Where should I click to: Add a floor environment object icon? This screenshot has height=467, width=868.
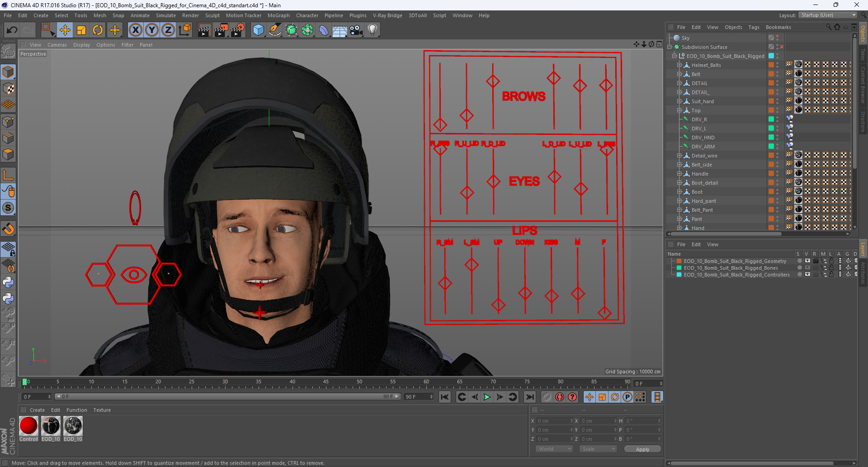[x=340, y=30]
